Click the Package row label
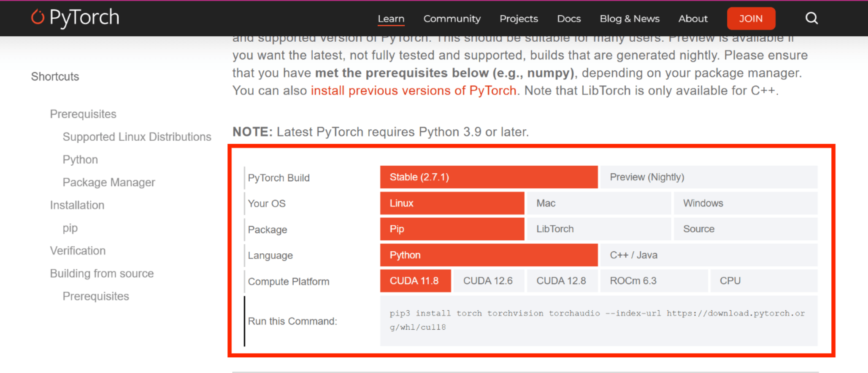This screenshot has width=868, height=373. coord(268,230)
